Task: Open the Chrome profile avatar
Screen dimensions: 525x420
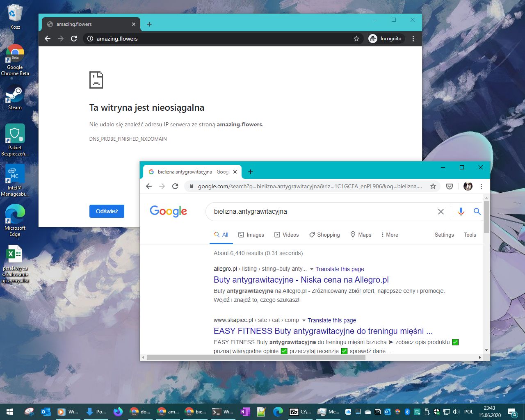Action: pyautogui.click(x=468, y=186)
